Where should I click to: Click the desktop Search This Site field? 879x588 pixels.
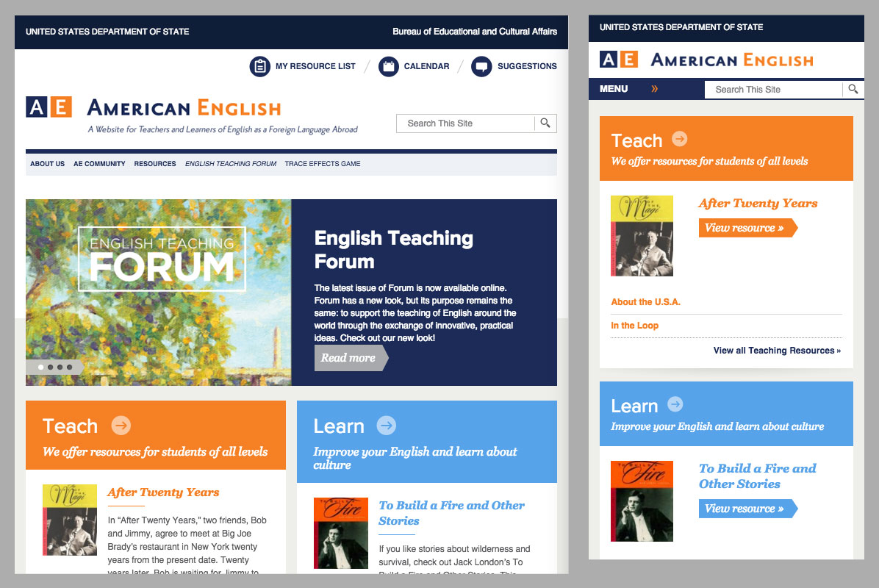pos(465,123)
